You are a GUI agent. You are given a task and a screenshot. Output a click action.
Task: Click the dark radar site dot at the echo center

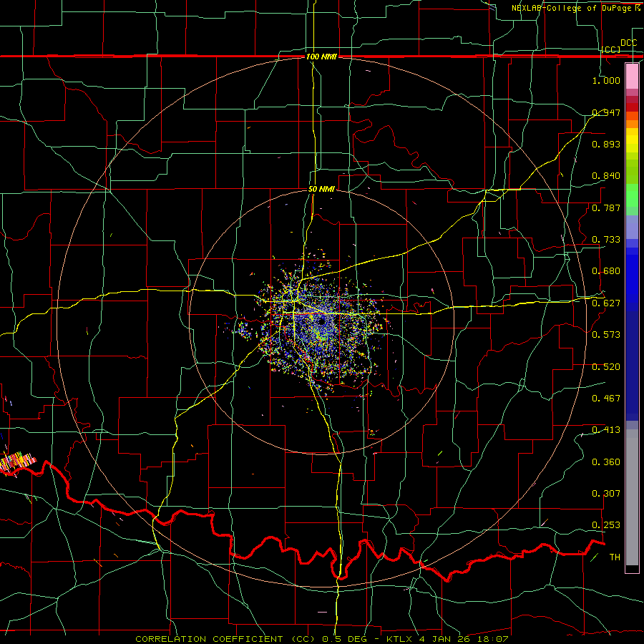pos(321,321)
